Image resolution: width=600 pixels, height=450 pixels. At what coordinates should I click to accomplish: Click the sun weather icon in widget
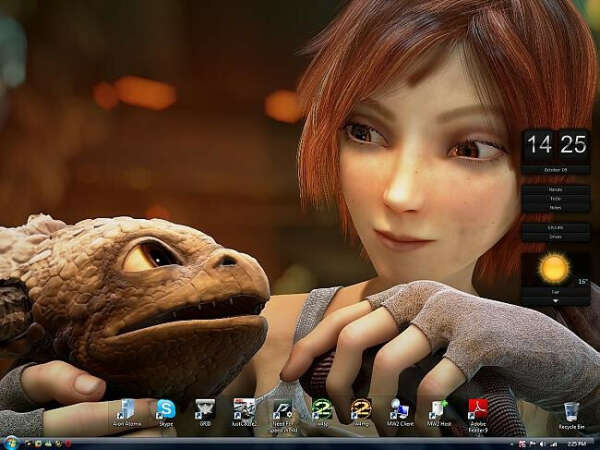554,267
